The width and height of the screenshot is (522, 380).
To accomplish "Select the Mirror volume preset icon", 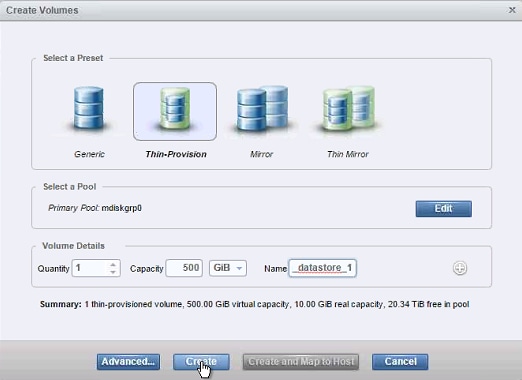I will pos(262,108).
